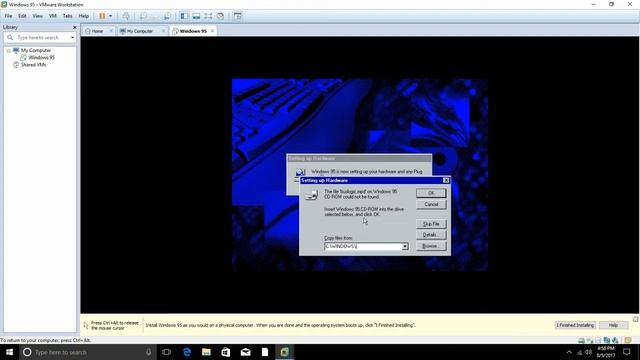This screenshot has height=360, width=640.
Task: Open the power options dropdown arrow beside pause
Action: 111,16
